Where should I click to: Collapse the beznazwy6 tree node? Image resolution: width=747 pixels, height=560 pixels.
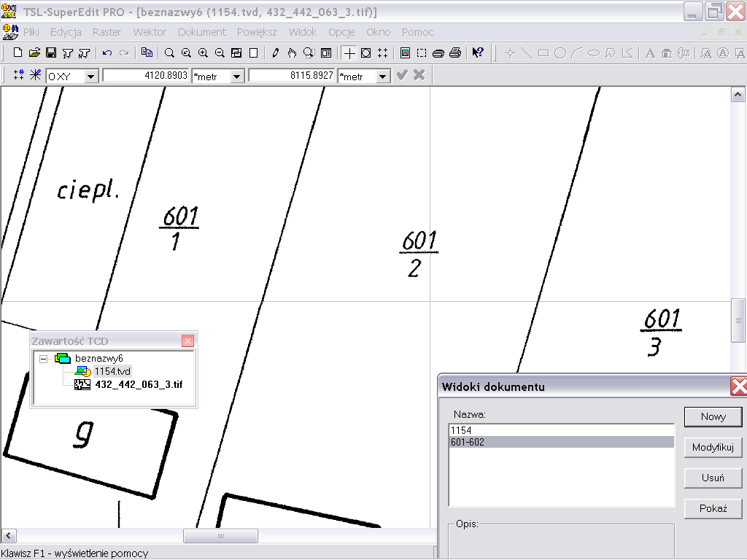44,358
